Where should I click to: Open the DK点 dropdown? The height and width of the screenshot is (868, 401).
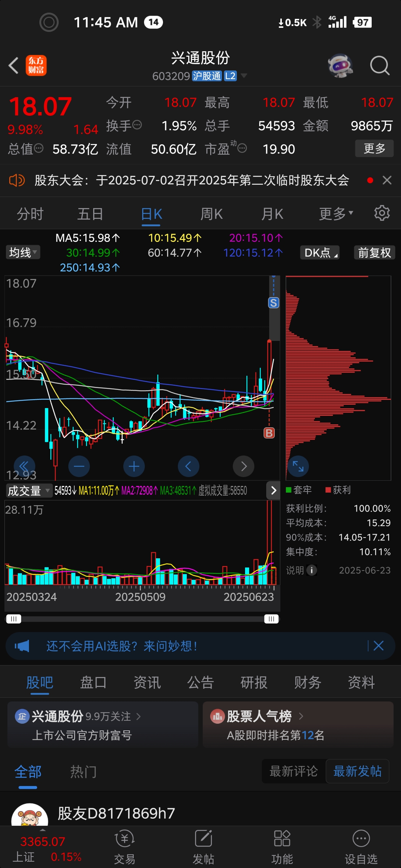pos(320,253)
